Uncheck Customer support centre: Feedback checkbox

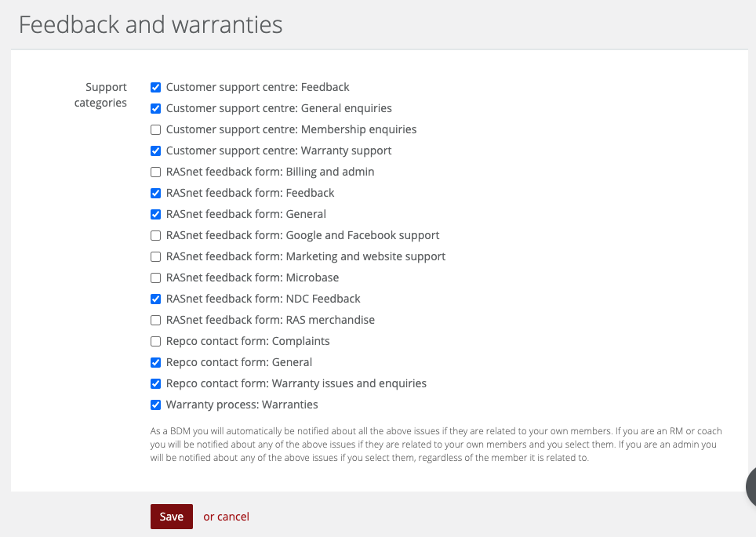[x=155, y=87]
